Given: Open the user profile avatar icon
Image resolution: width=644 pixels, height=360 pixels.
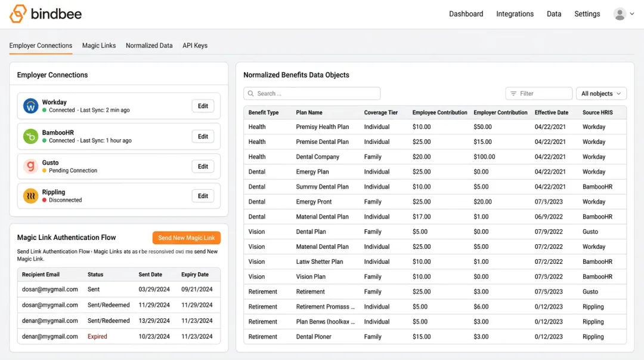Looking at the screenshot, I should coord(620,14).
